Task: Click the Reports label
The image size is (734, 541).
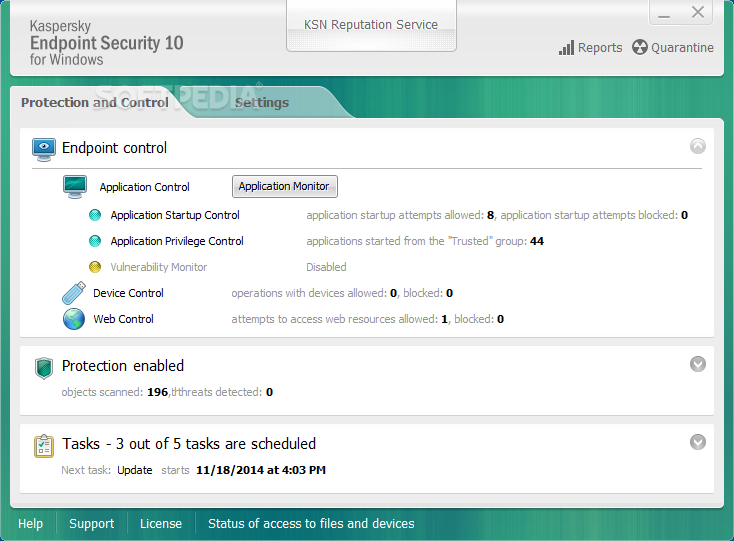Action: [600, 48]
